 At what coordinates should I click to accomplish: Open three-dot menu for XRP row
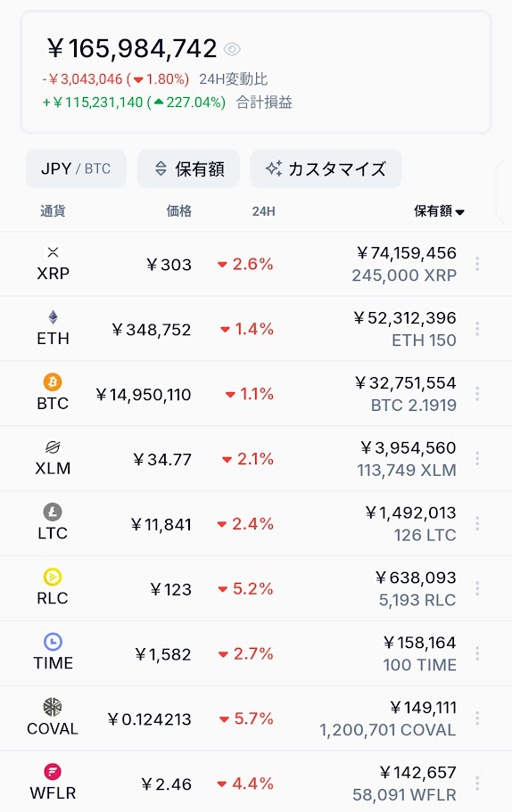point(477,264)
